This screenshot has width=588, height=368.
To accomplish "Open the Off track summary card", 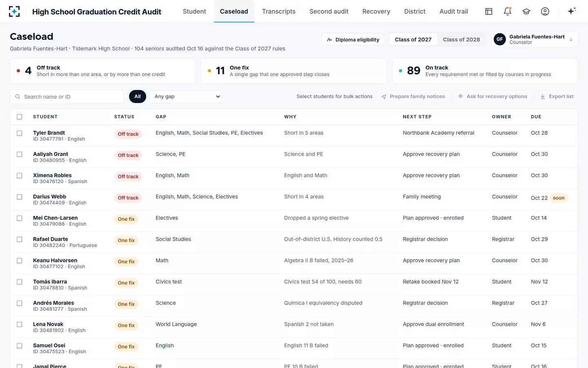I will click(103, 71).
